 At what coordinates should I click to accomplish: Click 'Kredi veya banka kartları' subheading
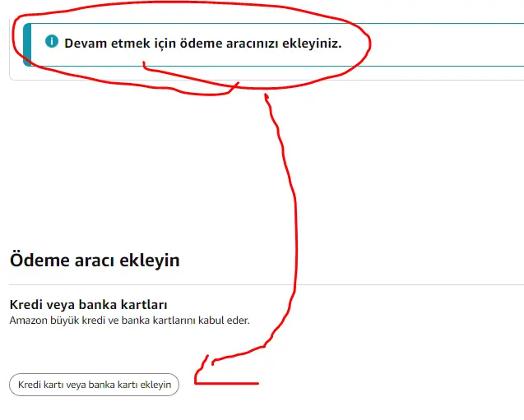(x=88, y=304)
